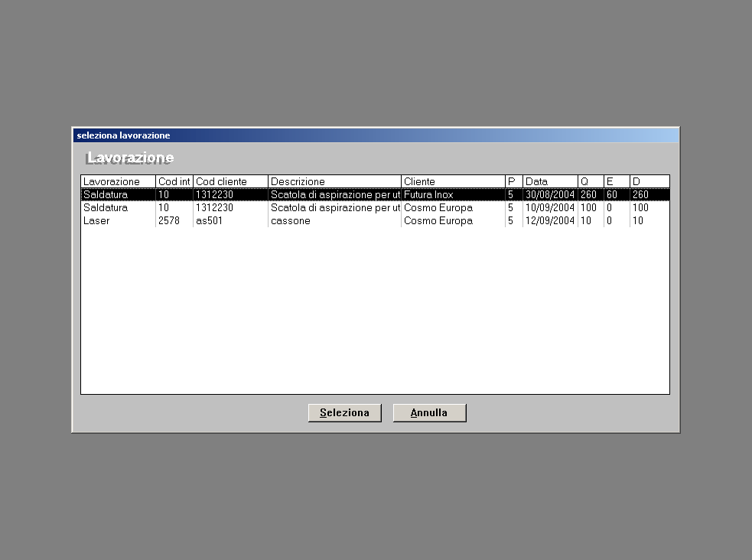
Task: Click description cell in second Saldatura row
Action: point(335,207)
